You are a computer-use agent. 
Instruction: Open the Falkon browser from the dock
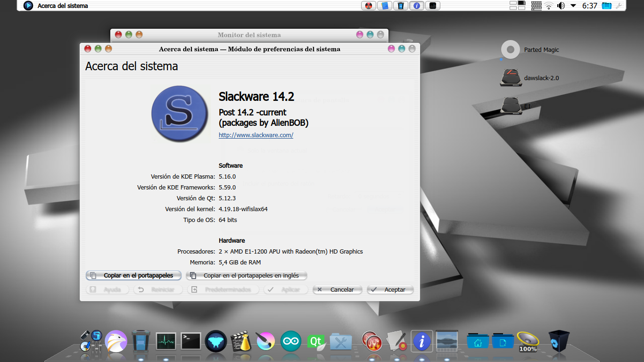tap(116, 341)
